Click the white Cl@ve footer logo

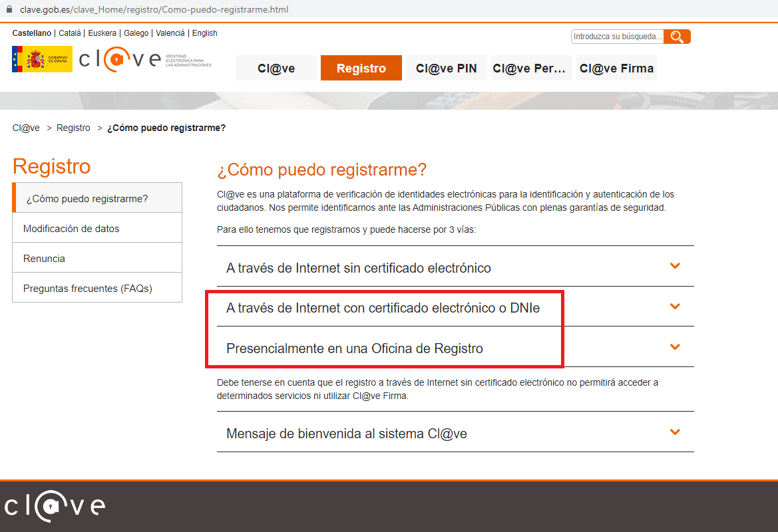point(55,506)
